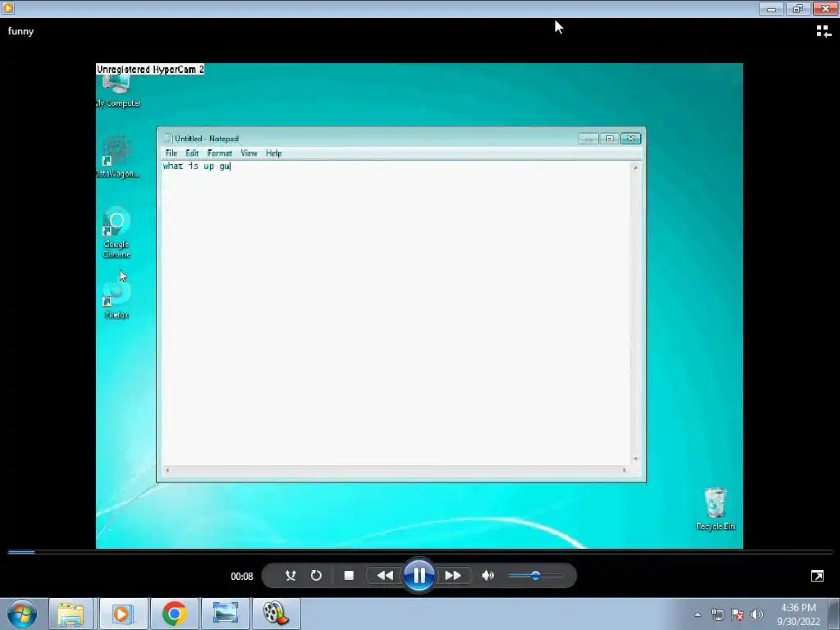Image resolution: width=840 pixels, height=630 pixels.
Task: Click the Windows Media Player title bar icon
Action: point(8,8)
